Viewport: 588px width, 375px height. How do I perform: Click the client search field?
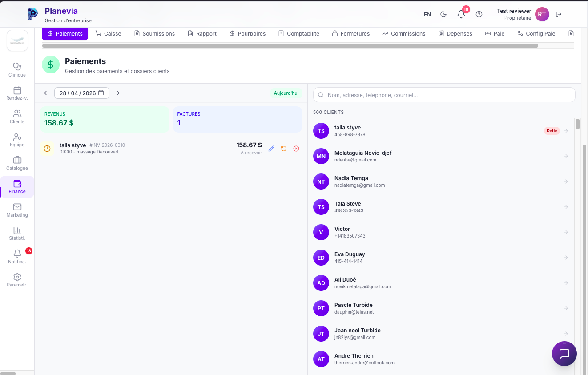(444, 95)
